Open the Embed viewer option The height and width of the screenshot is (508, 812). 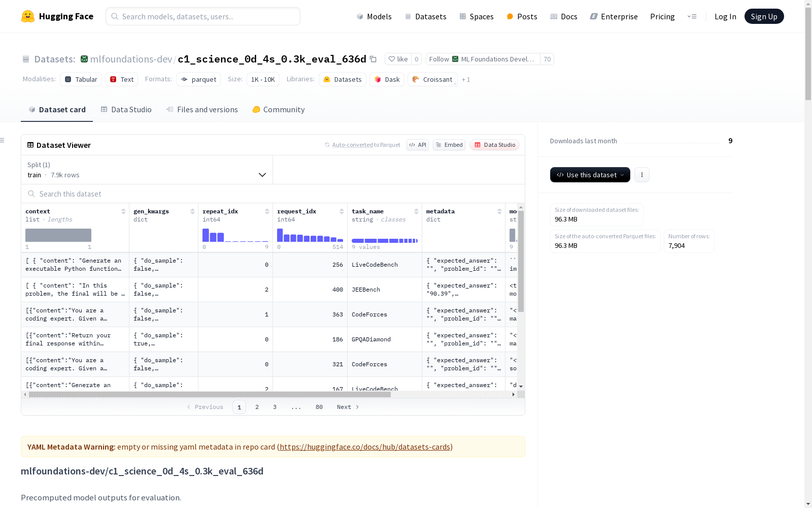449,145
